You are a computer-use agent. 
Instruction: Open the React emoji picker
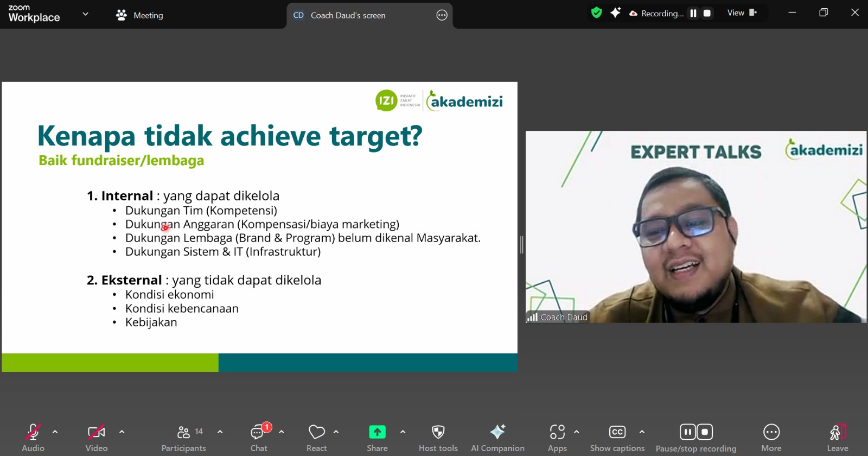click(317, 438)
